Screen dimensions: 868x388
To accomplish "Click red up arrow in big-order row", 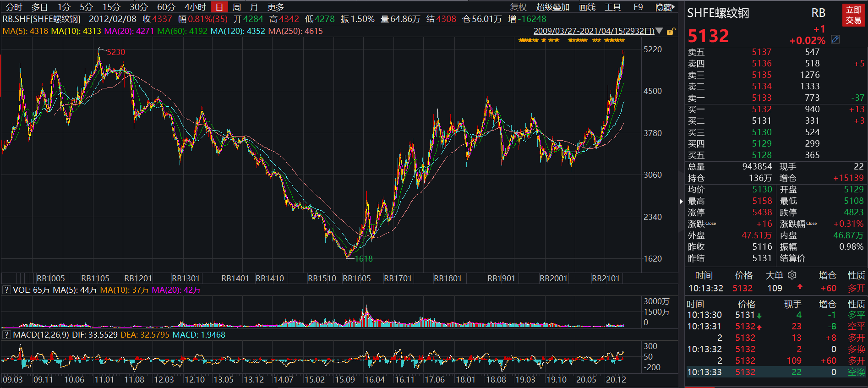I will pos(800,287).
